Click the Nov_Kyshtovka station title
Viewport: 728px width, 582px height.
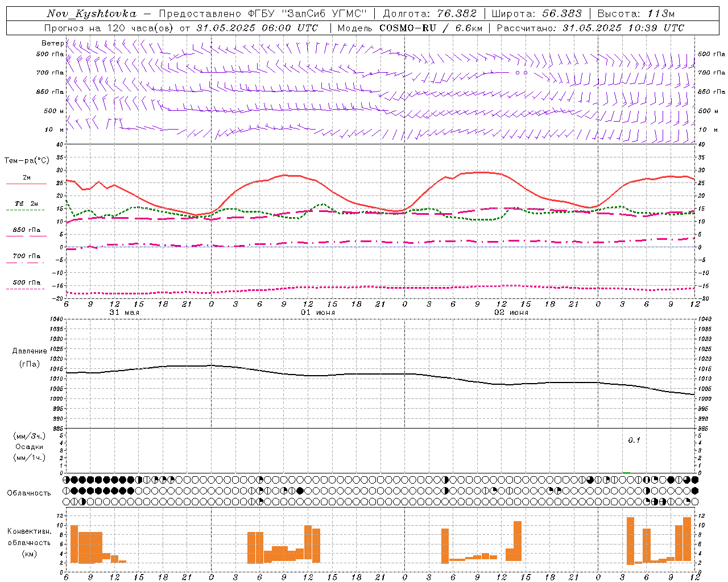92,14
